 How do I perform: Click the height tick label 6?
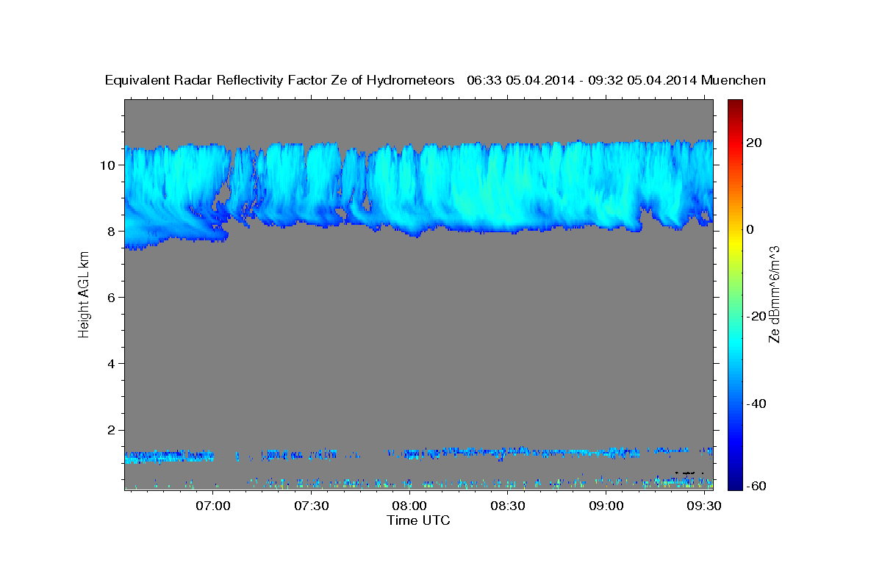tap(112, 297)
